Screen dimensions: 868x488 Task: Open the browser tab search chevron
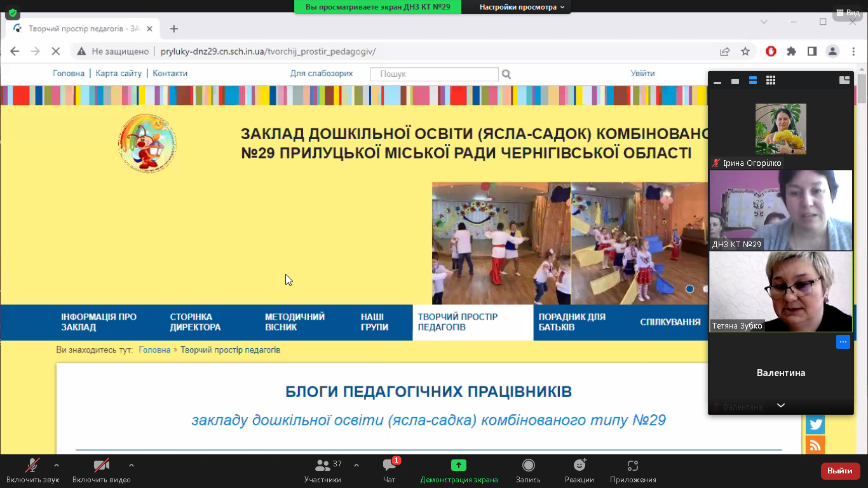[764, 22]
